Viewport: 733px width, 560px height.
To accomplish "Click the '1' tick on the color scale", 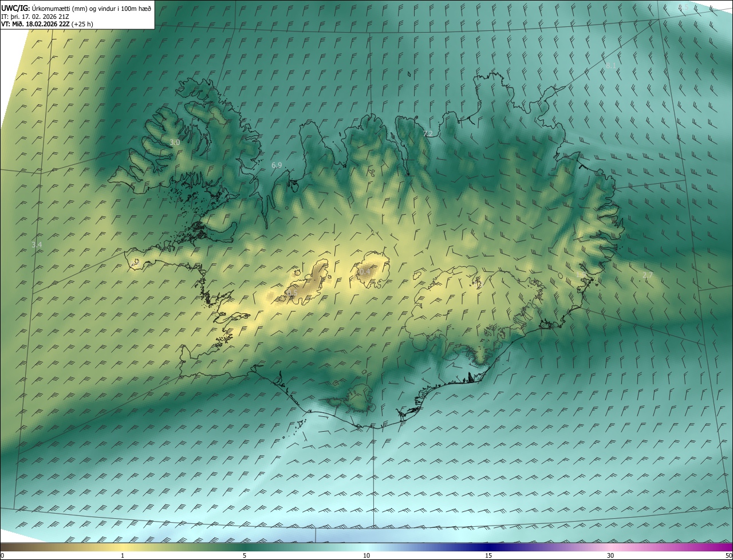I will coord(123,555).
